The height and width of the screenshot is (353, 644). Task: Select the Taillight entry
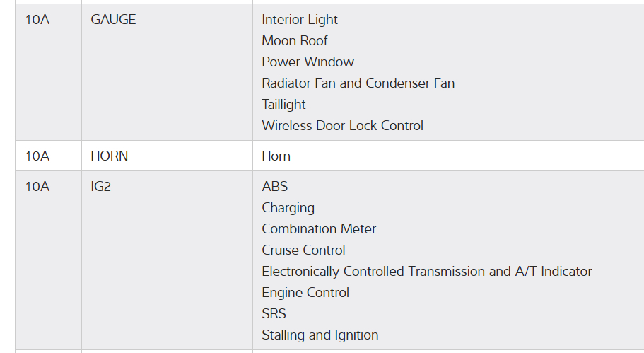point(283,105)
